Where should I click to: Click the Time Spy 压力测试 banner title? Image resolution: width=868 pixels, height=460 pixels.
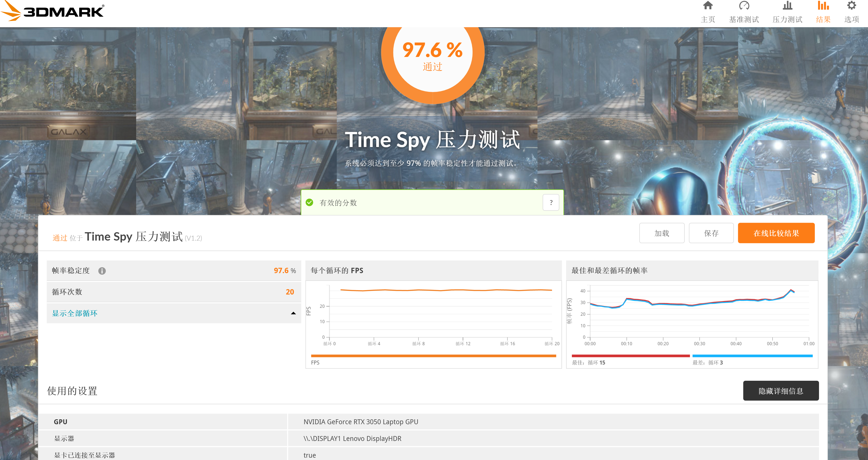click(433, 140)
